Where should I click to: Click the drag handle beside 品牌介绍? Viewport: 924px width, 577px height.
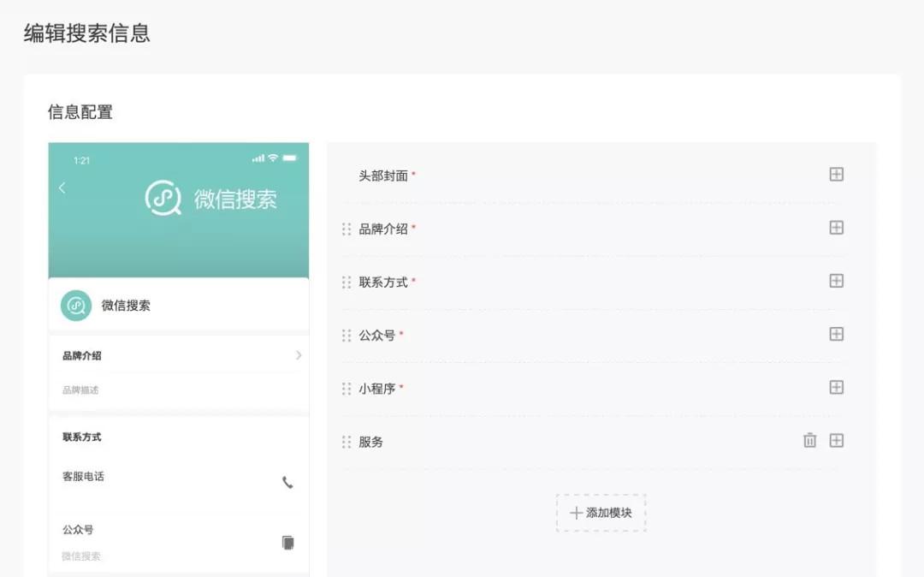(x=346, y=228)
